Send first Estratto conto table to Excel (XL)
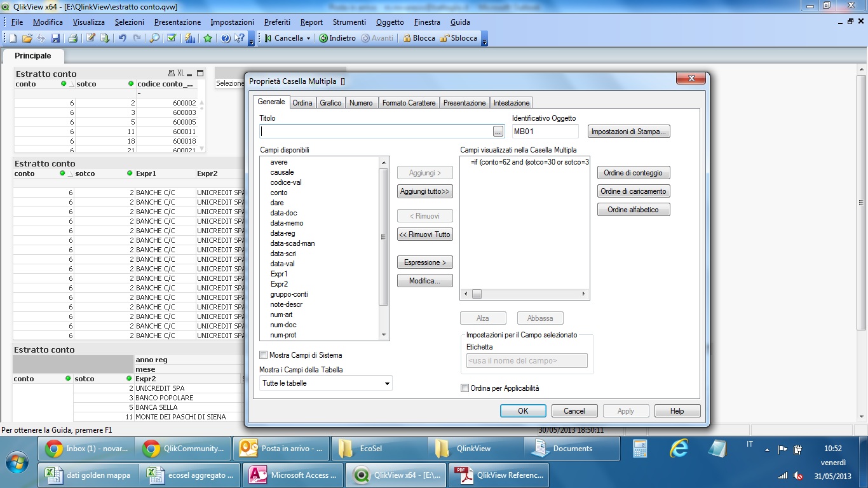 click(180, 74)
